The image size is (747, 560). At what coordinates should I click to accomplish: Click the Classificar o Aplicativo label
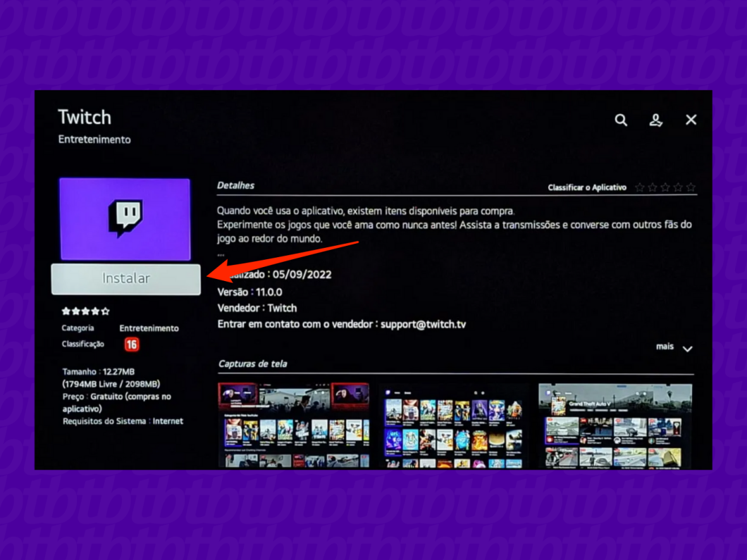point(587,187)
